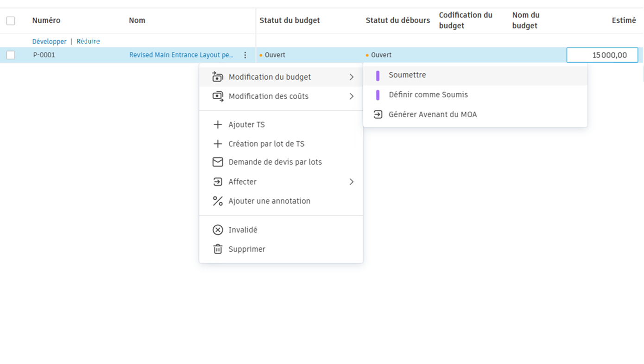Toggle the select-all checkbox in header
The image size is (644, 364).
(11, 21)
